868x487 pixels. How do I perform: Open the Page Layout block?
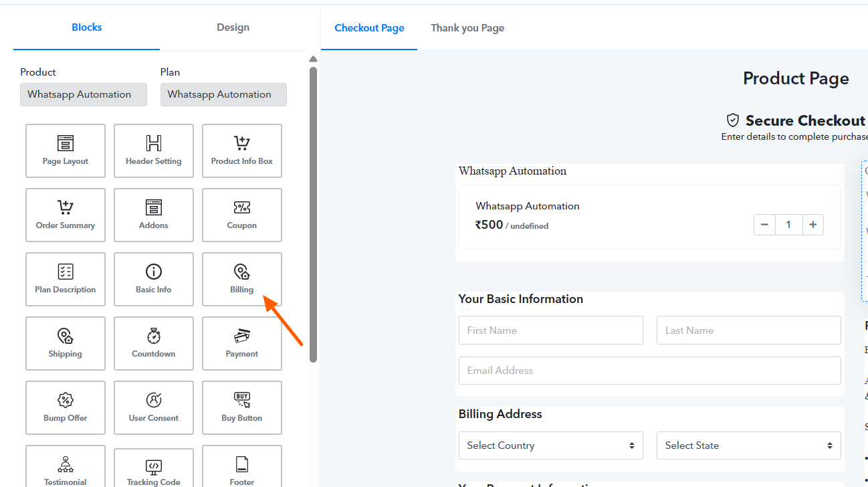pyautogui.click(x=66, y=151)
